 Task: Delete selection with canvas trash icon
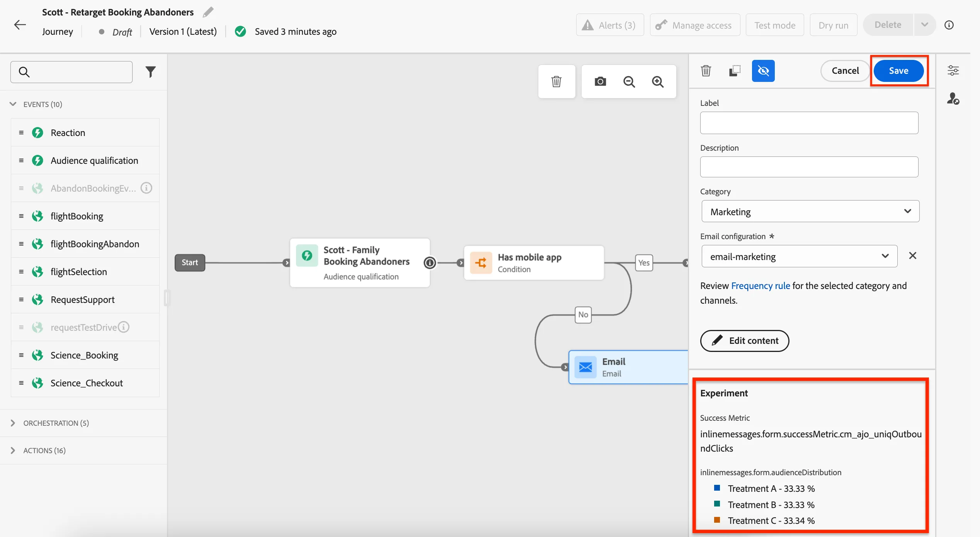pyautogui.click(x=556, y=82)
